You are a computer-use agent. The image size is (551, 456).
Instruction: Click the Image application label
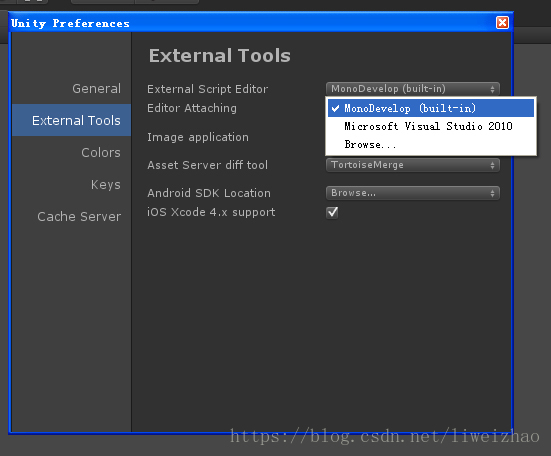(198, 137)
